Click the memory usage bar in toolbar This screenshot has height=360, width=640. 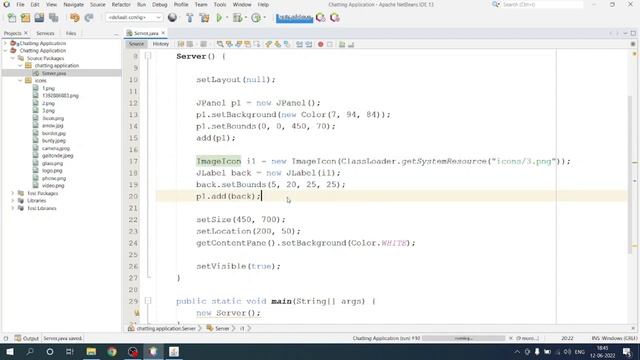(x=294, y=18)
